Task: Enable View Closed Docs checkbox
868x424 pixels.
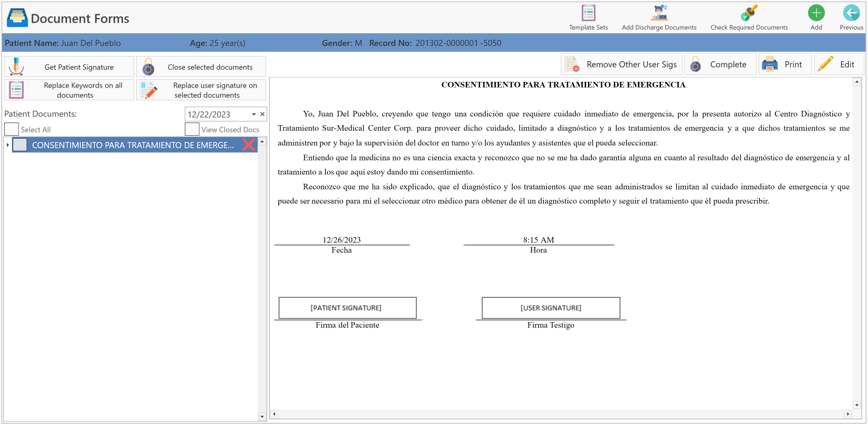Action: (192, 129)
